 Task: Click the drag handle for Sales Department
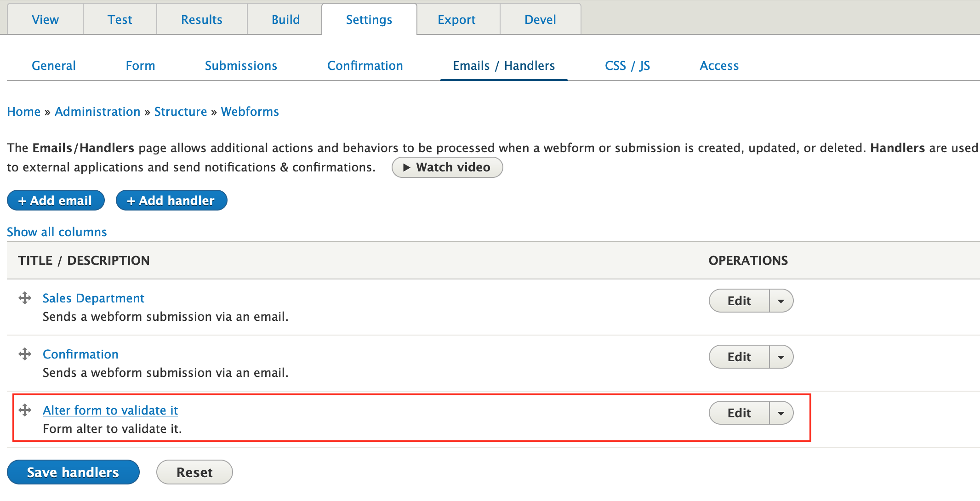point(25,298)
